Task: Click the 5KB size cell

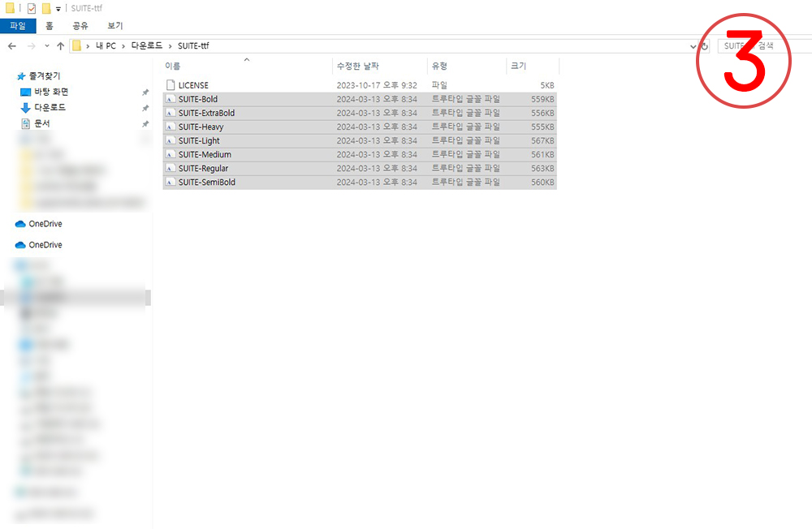Action: pos(546,85)
